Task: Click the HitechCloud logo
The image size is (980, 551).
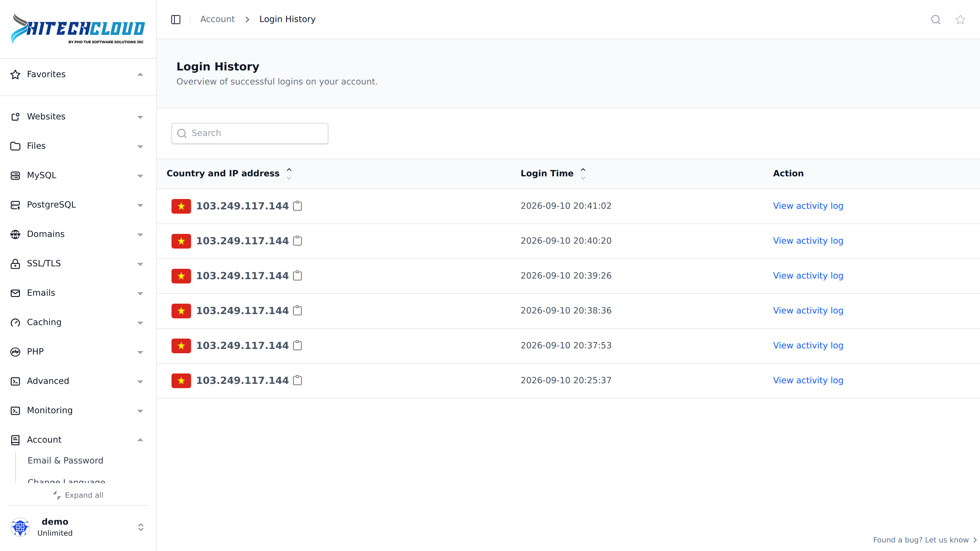Action: (x=77, y=29)
